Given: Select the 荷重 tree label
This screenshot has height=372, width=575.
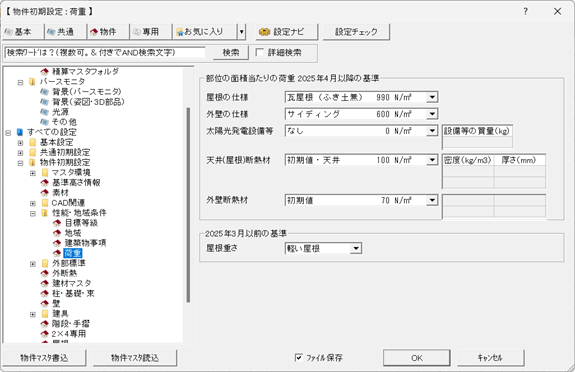Looking at the screenshot, I should [x=73, y=253].
